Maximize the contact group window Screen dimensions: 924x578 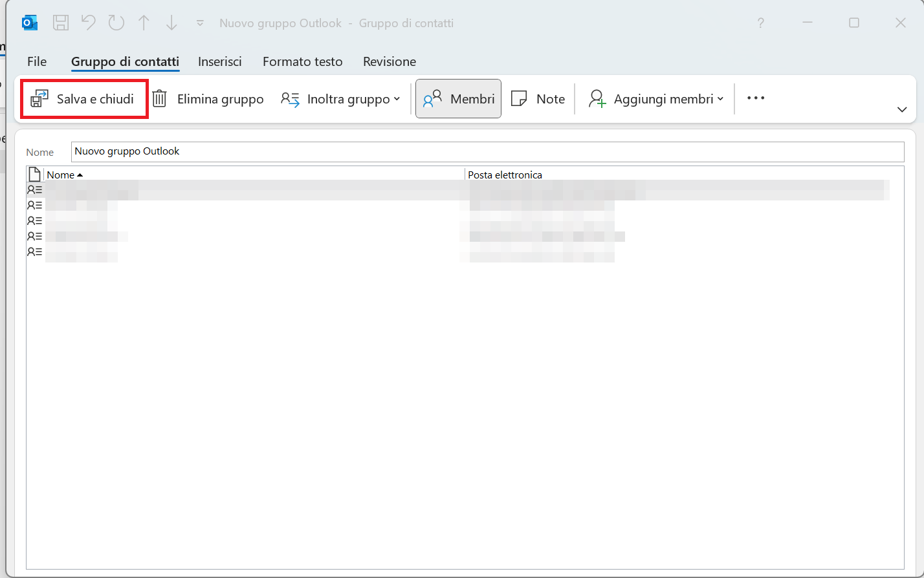[x=854, y=23]
